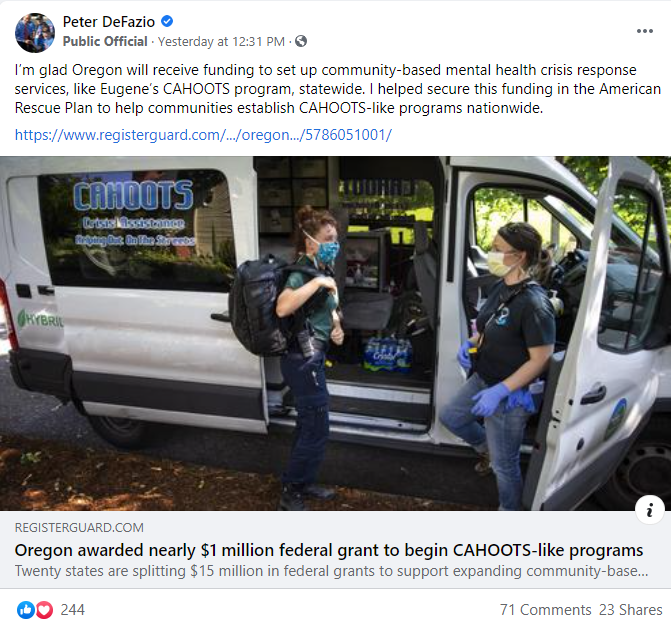Viewport: 671px width, 628px height.
Task: Click the red Love heart reaction icon
Action: pyautogui.click(x=44, y=610)
